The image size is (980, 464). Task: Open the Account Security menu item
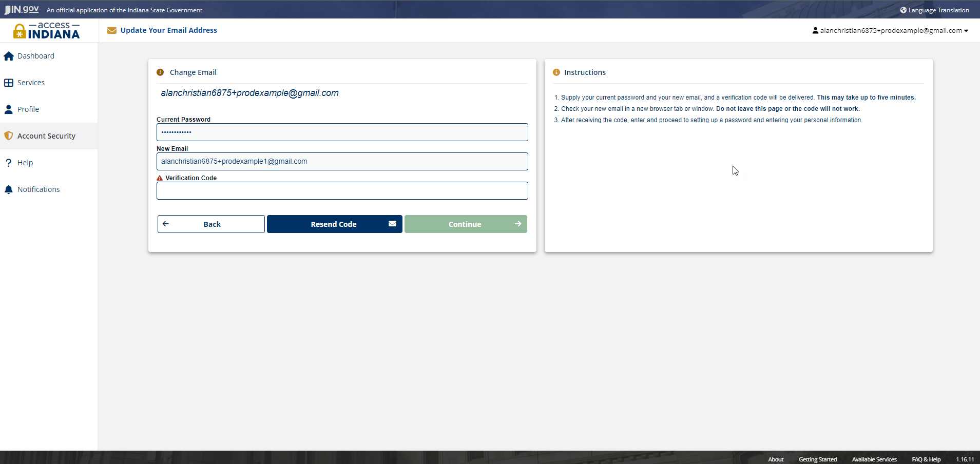click(46, 136)
